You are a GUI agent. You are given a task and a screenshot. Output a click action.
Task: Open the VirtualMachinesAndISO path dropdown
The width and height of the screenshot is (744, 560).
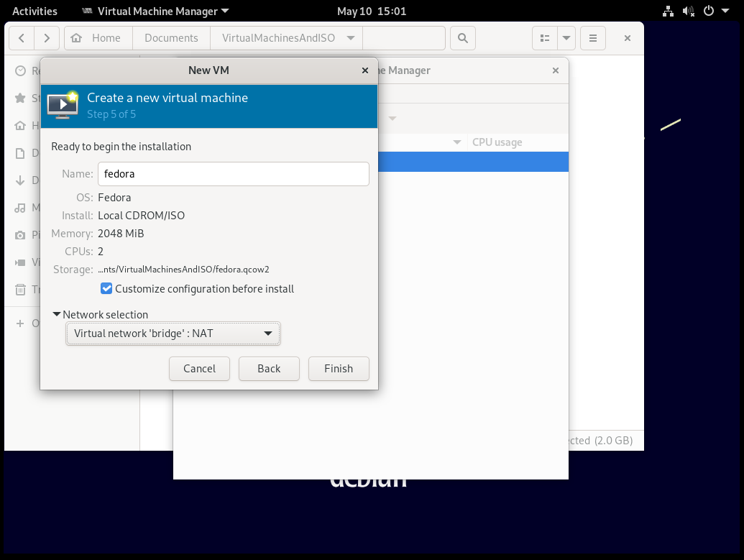point(350,38)
